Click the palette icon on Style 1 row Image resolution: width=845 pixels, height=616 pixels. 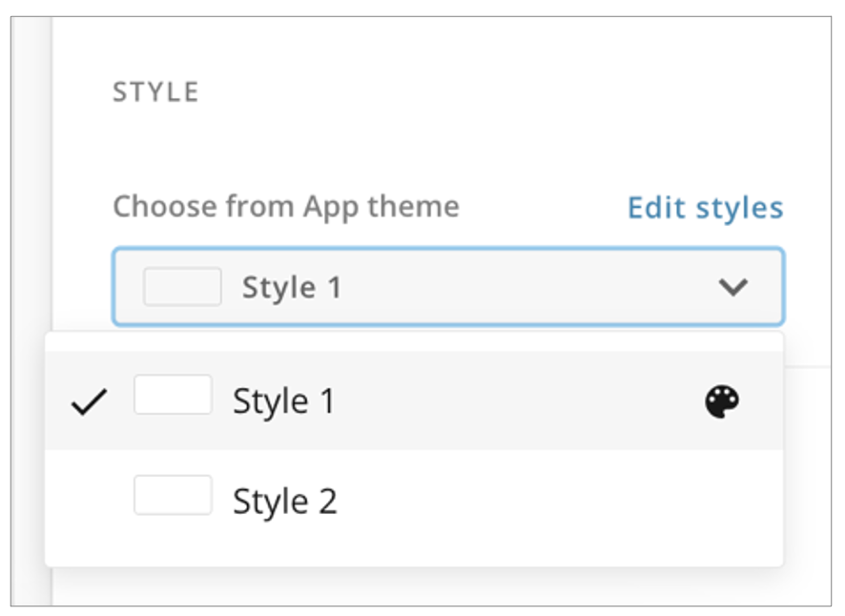click(722, 402)
